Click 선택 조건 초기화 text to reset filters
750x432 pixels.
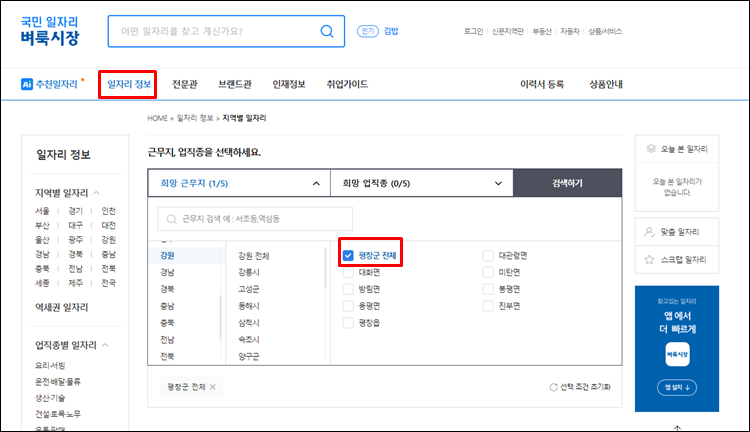coord(585,387)
